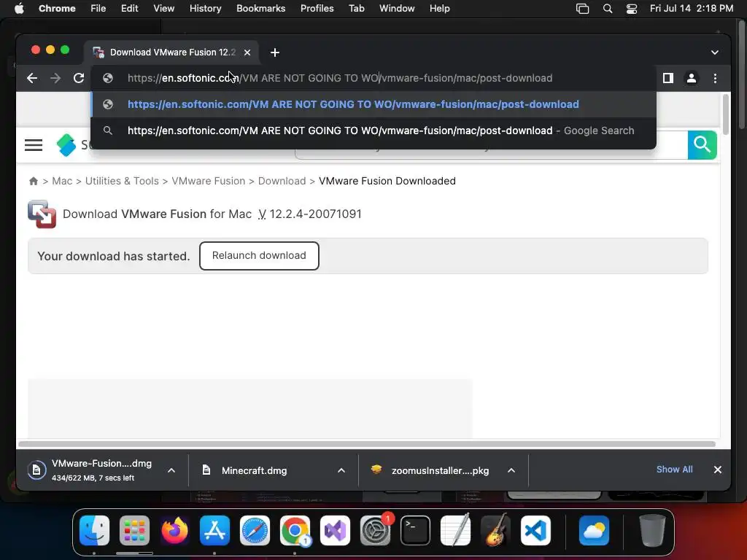Close the downloads bar
The image size is (747, 560).
(x=718, y=470)
